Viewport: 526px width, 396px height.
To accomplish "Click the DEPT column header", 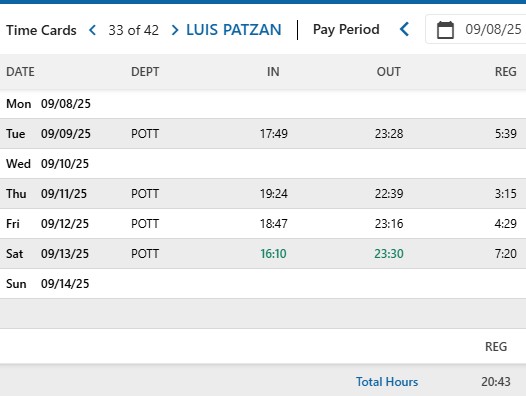I will click(145, 71).
